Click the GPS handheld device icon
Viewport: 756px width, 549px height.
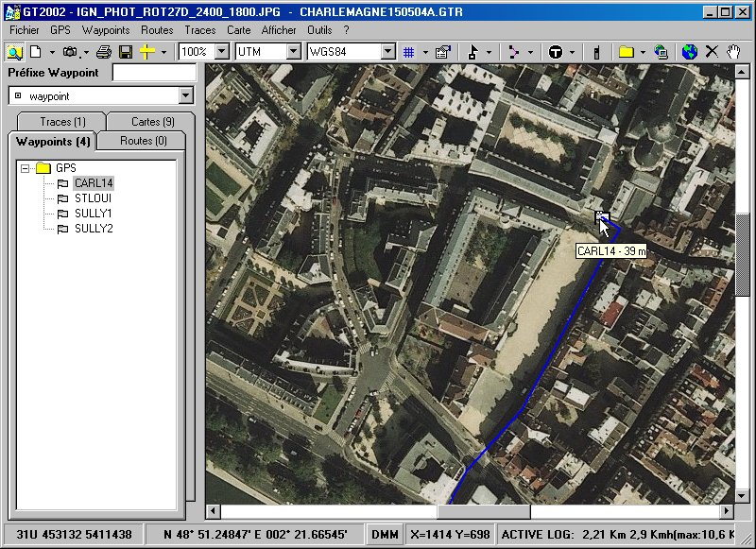tap(596, 52)
